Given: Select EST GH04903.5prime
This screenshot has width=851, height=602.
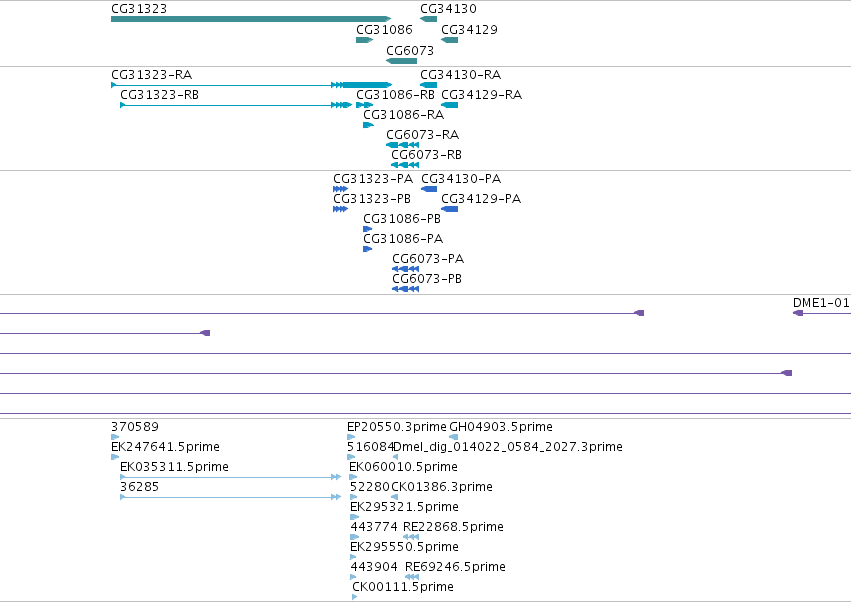Looking at the screenshot, I should [454, 437].
